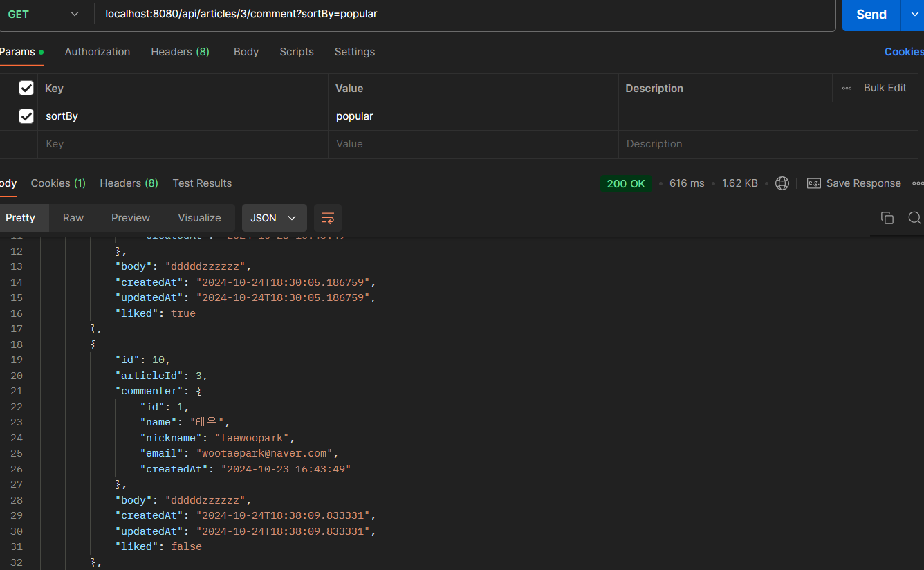
Task: Open the Send options dropdown arrow
Action: 913,15
